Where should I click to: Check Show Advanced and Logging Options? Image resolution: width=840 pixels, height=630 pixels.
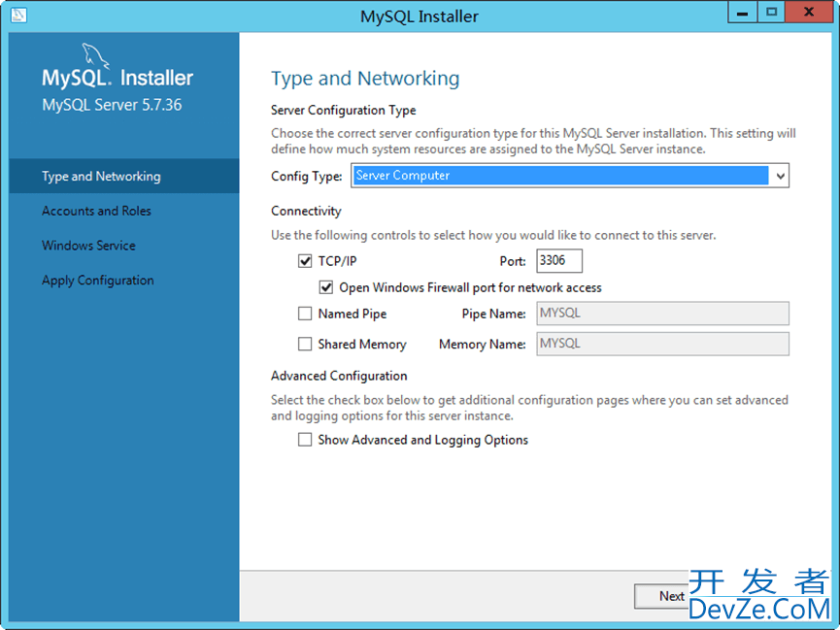pyautogui.click(x=305, y=440)
